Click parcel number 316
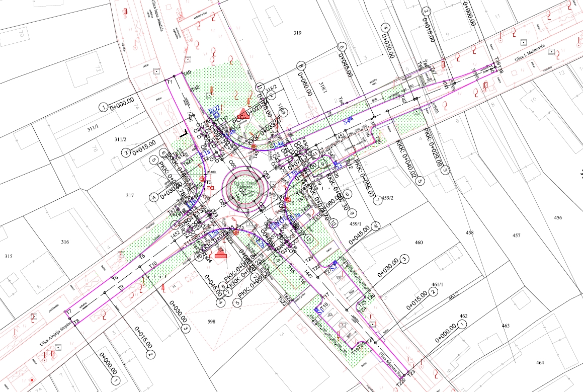 click(65, 242)
